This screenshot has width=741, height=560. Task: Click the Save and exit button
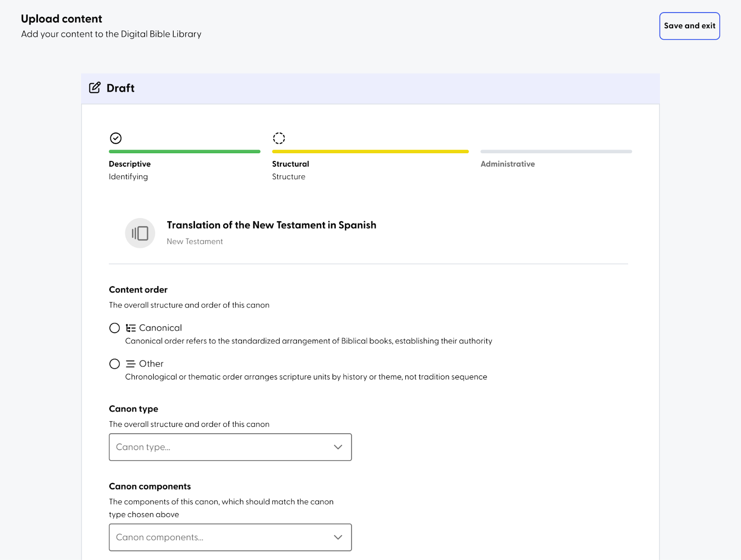tap(689, 26)
